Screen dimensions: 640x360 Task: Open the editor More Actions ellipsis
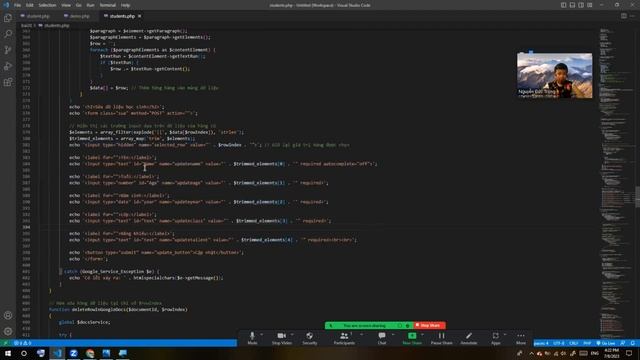pyautogui.click(x=632, y=16)
